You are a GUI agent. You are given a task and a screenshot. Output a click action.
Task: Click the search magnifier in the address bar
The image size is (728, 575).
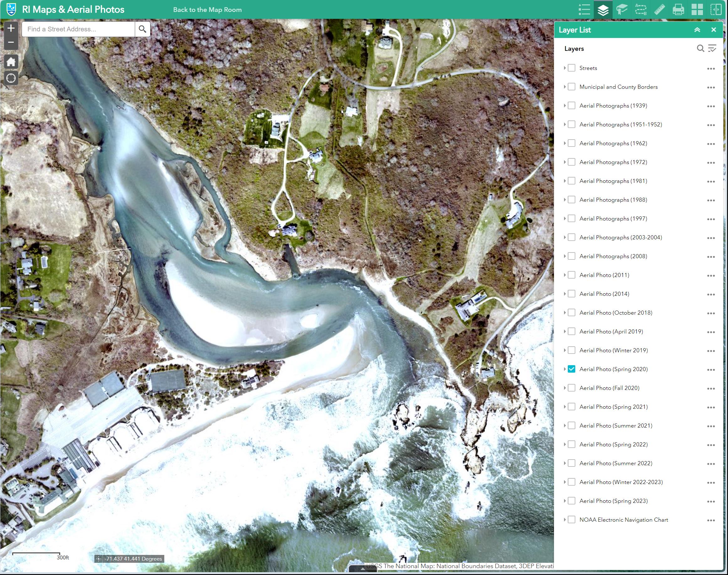[x=143, y=29]
